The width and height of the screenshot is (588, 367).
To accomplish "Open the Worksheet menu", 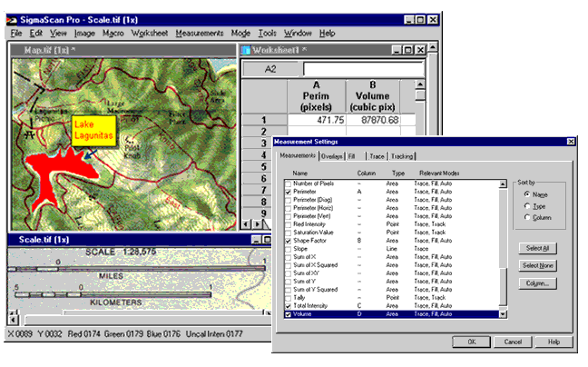I will [x=149, y=34].
